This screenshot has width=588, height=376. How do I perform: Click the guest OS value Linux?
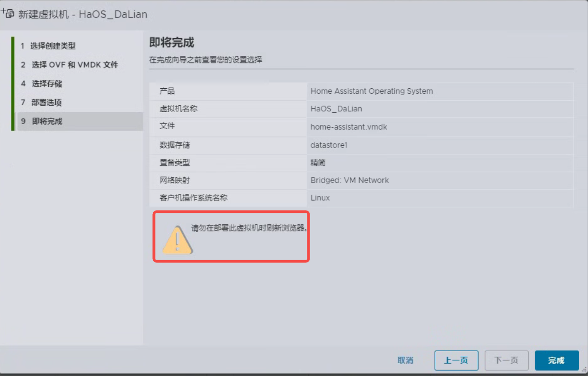click(x=320, y=198)
